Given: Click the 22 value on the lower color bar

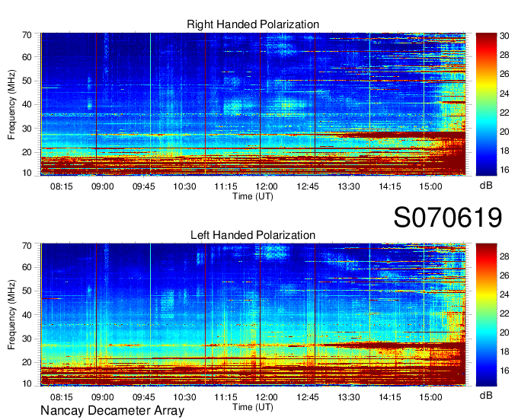Looking at the screenshot, I should (x=504, y=313).
